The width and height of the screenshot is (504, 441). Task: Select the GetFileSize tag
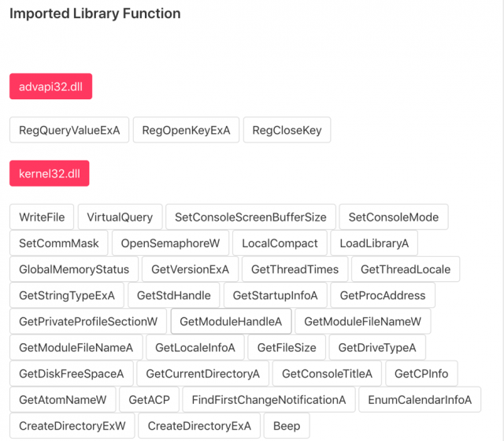pyautogui.click(x=287, y=347)
